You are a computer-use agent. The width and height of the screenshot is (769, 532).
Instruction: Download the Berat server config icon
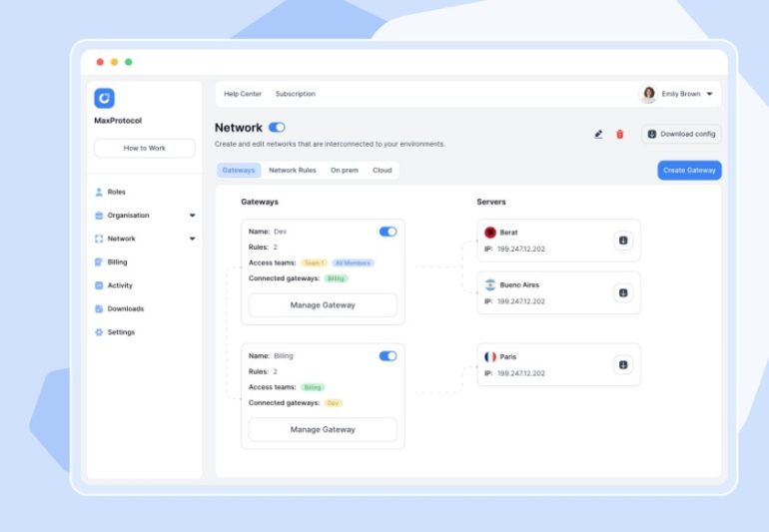[x=623, y=241]
